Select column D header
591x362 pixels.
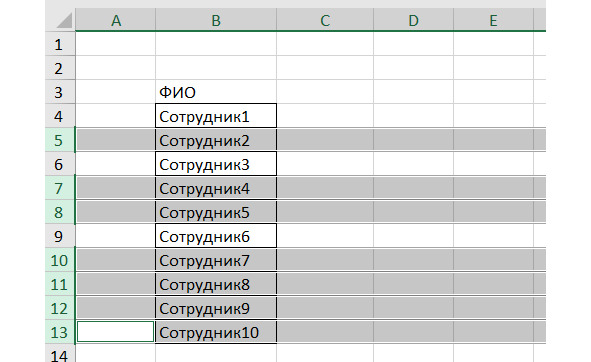tap(413, 20)
